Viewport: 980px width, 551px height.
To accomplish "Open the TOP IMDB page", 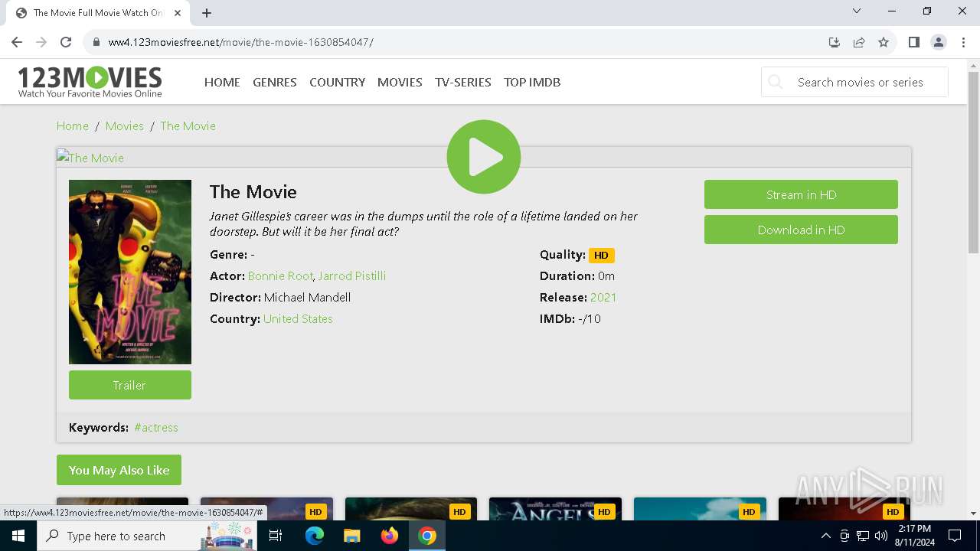I will pos(532,82).
